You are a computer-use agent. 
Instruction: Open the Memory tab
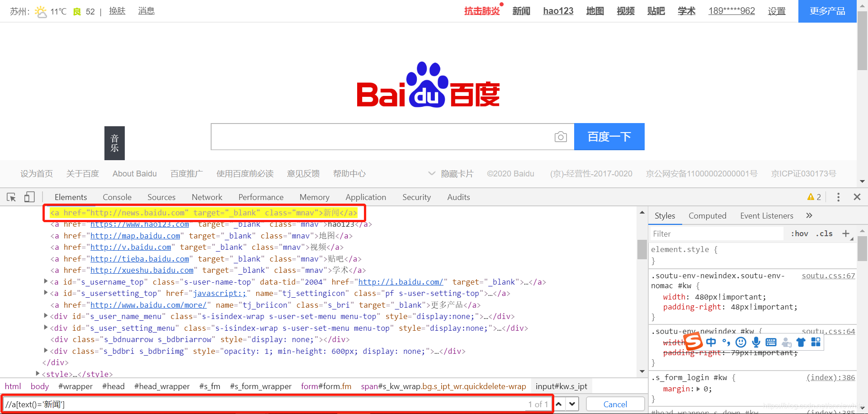(x=315, y=197)
